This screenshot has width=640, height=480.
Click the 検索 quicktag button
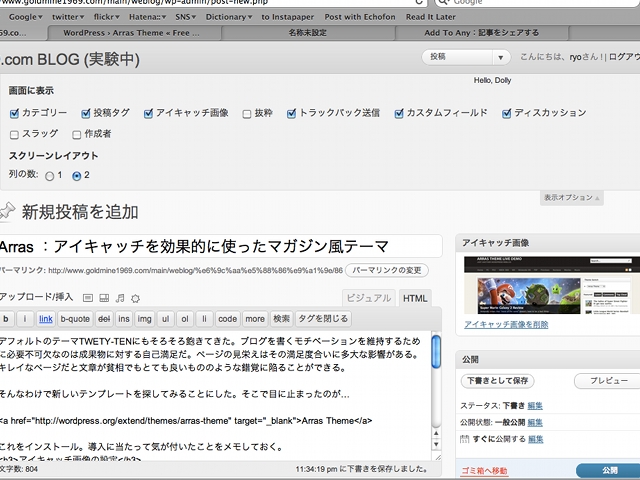(x=281, y=319)
